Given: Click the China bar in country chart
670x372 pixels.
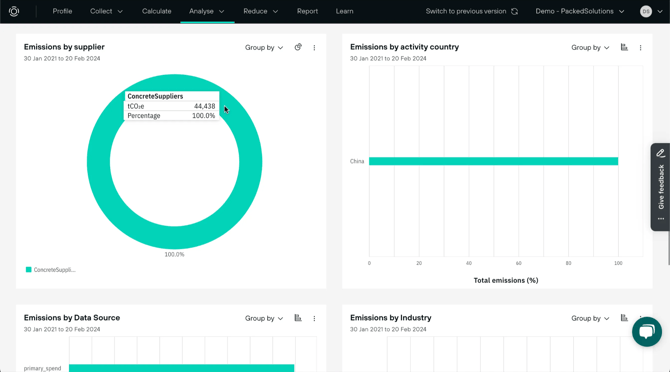Looking at the screenshot, I should (x=494, y=161).
